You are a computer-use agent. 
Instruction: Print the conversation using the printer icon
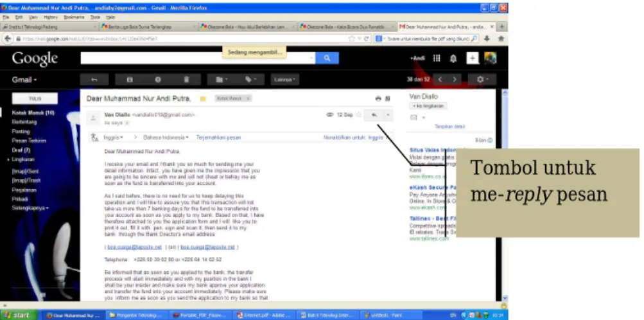tap(378, 98)
